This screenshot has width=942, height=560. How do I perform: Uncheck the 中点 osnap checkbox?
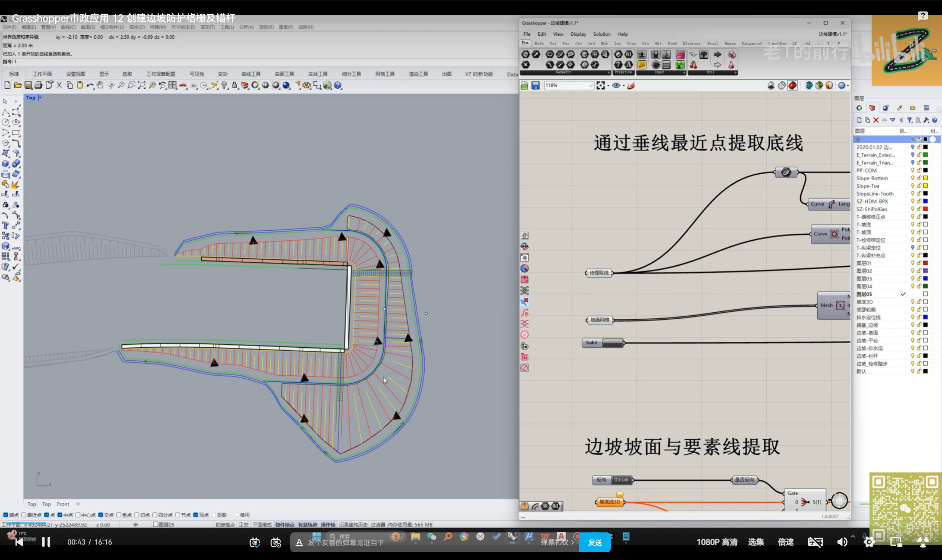pos(60,515)
